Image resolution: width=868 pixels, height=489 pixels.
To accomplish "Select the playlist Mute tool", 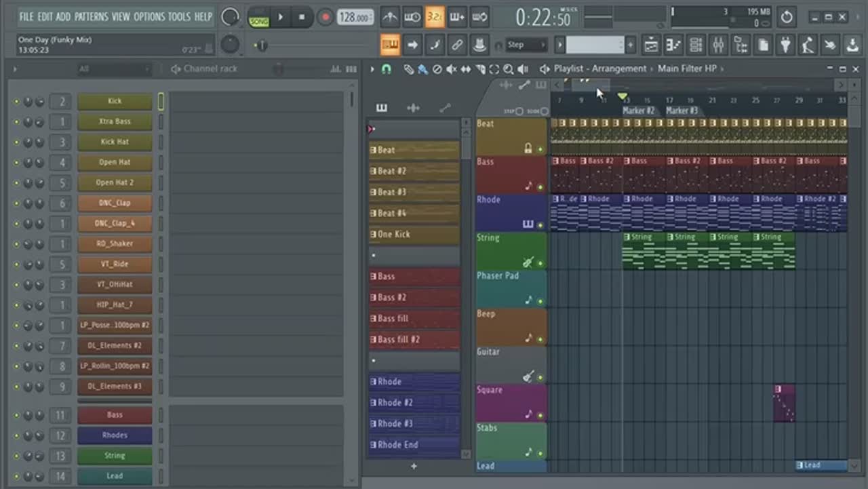I will (451, 69).
